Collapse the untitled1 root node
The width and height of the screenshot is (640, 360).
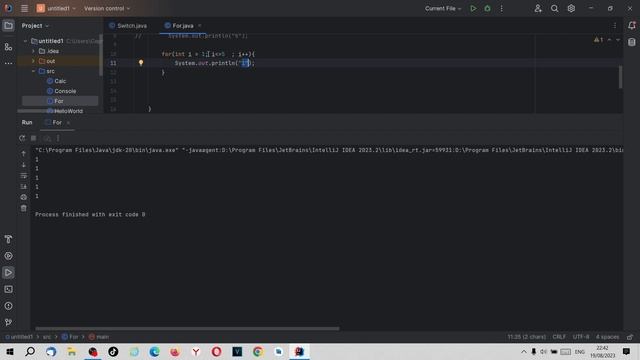25,41
